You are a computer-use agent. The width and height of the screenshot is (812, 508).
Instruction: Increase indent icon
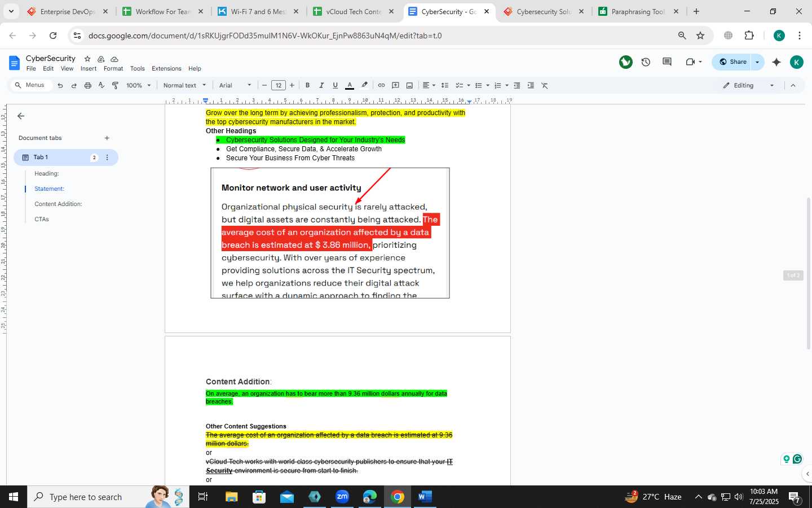tap(531, 85)
